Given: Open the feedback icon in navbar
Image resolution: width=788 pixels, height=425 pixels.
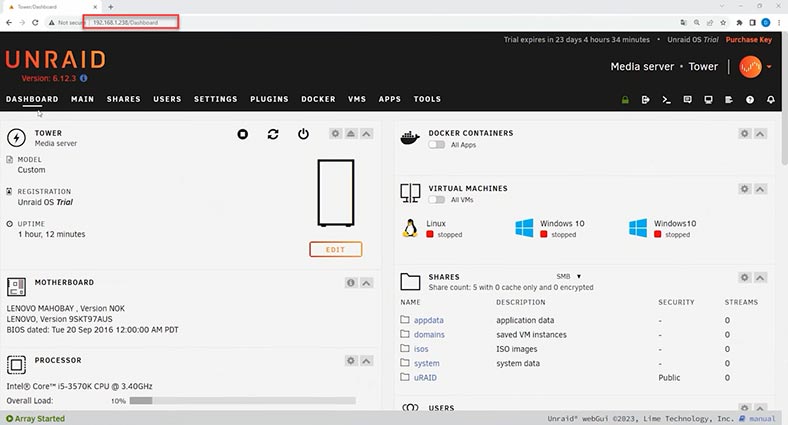Looking at the screenshot, I should pos(687,99).
